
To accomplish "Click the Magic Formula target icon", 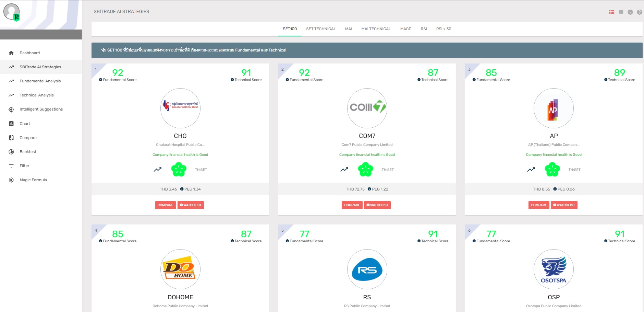I will click(x=11, y=180).
